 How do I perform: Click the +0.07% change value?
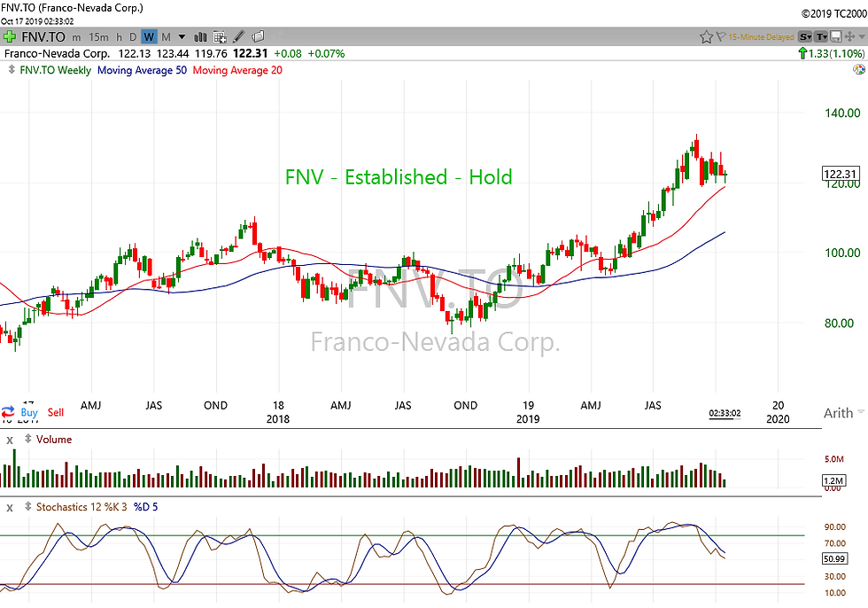click(x=326, y=54)
